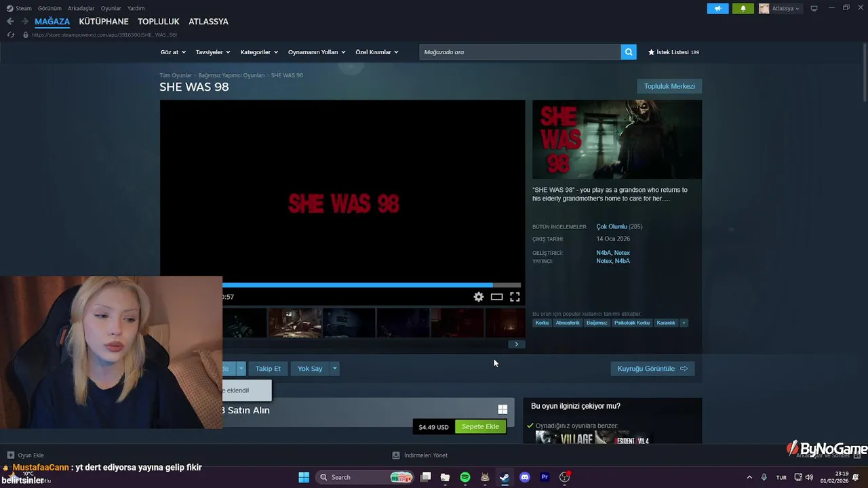Open the Yardım menu
This screenshot has width=868, height=488.
136,8
